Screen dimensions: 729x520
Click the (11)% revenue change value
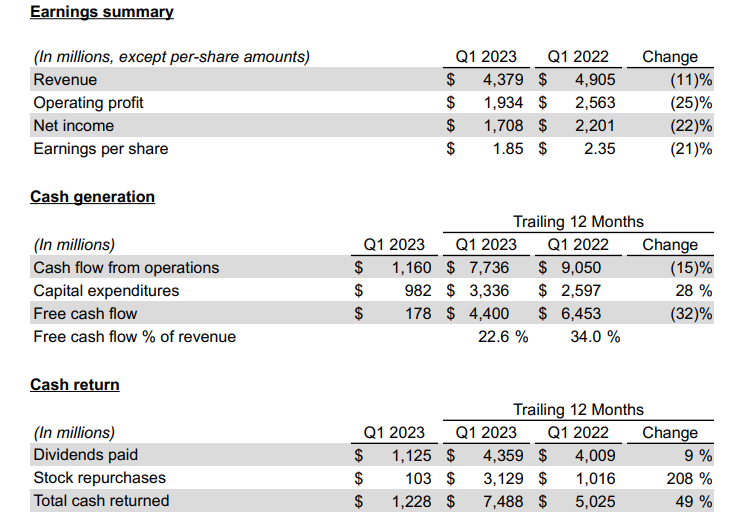click(x=690, y=80)
